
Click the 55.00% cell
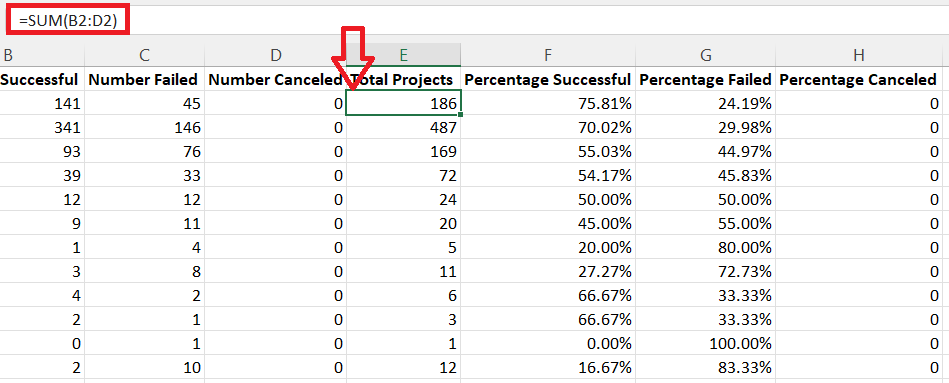705,223
